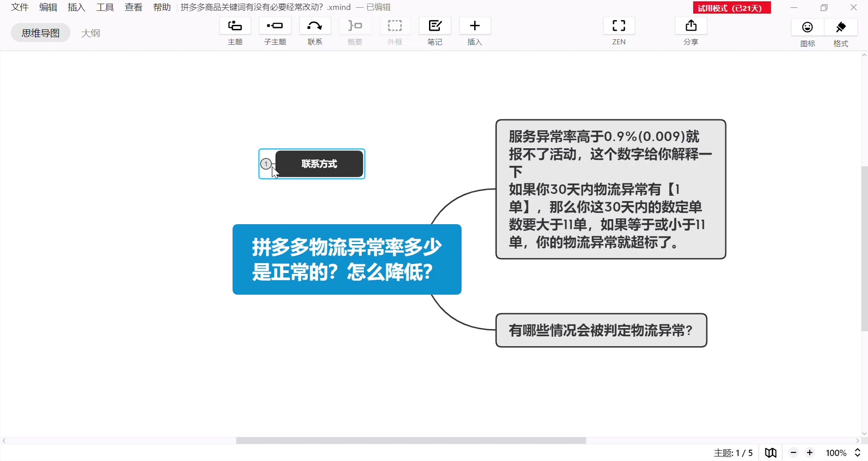Click the priority 1 marker on 联系方式
868x461 pixels.
pos(267,164)
